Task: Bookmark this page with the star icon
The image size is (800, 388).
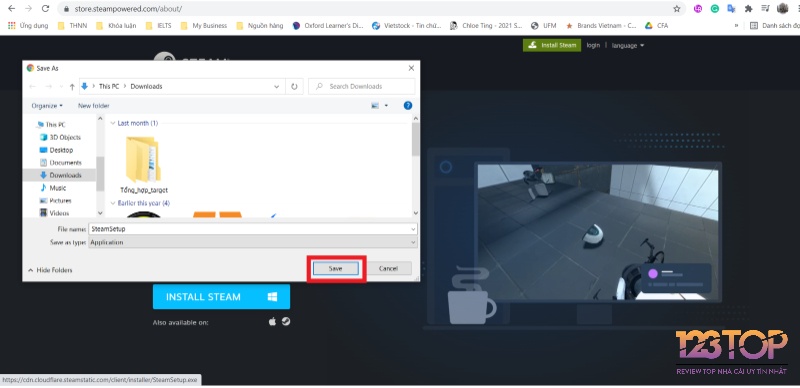Action: click(x=677, y=9)
